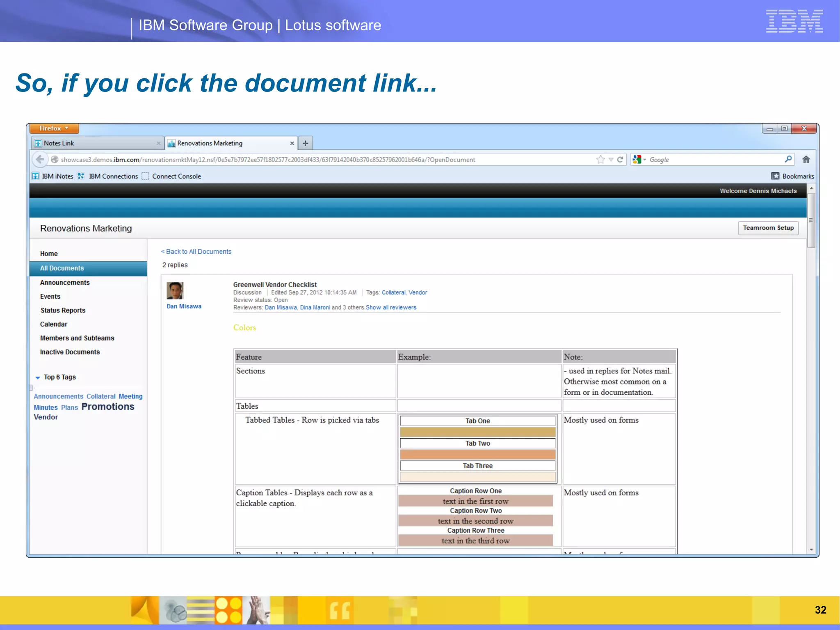Image resolution: width=840 pixels, height=630 pixels.
Task: Click the Announcements tag in tag cloud
Action: [x=58, y=396]
